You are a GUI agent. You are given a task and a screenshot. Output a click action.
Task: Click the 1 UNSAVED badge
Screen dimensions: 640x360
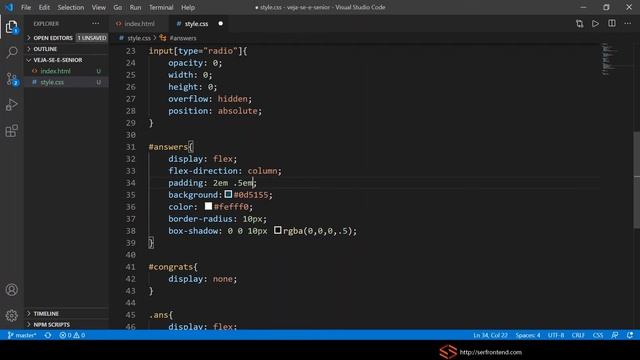pos(92,38)
